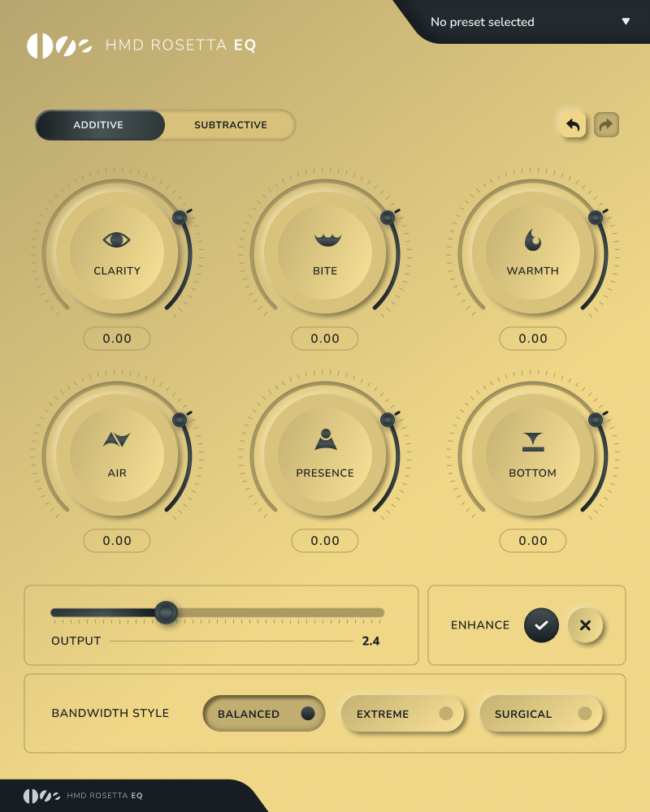Select the Additive mode tab

tap(100, 125)
